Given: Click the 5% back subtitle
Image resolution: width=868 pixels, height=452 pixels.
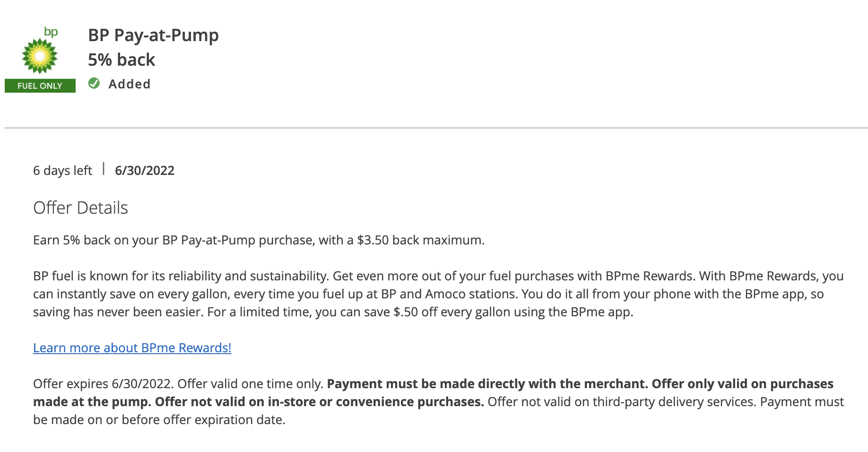Looking at the screenshot, I should (x=122, y=60).
